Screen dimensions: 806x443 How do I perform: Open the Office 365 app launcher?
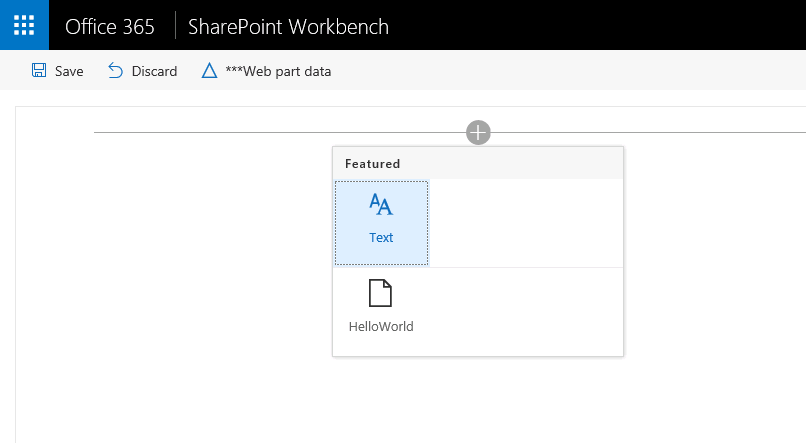24,25
